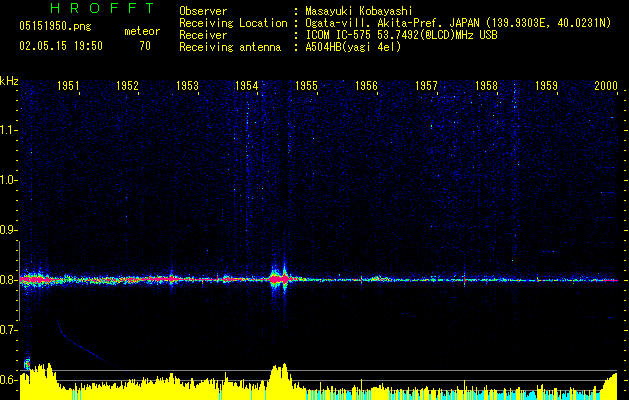The width and height of the screenshot is (629, 400).
Task: Click the 'Receiver' field label
Action: 203,35
